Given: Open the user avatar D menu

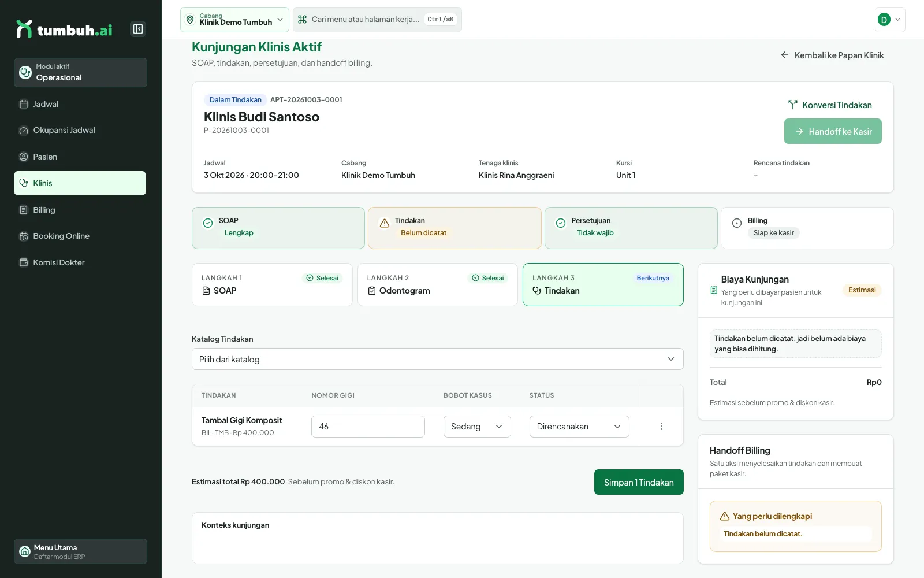Looking at the screenshot, I should (x=890, y=20).
